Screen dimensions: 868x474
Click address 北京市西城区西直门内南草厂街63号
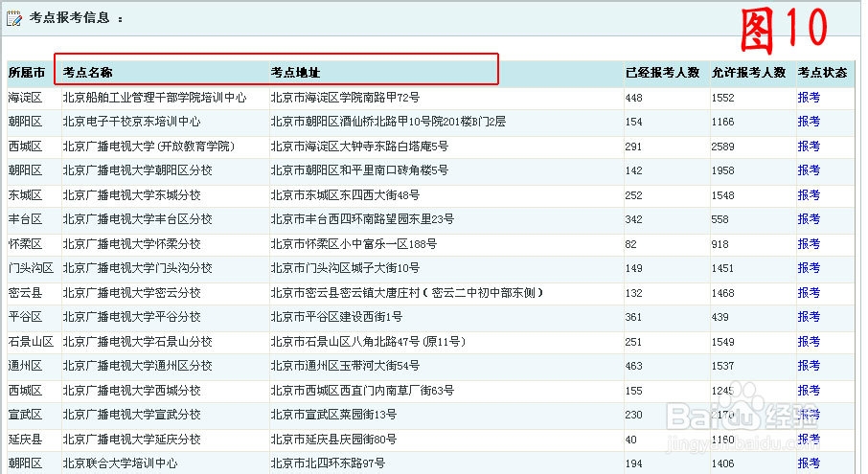tap(362, 390)
